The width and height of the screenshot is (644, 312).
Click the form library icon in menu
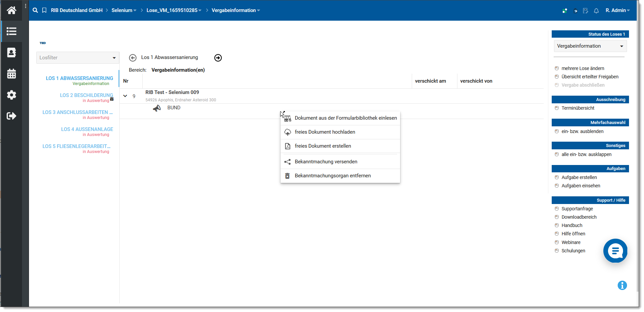tap(288, 118)
